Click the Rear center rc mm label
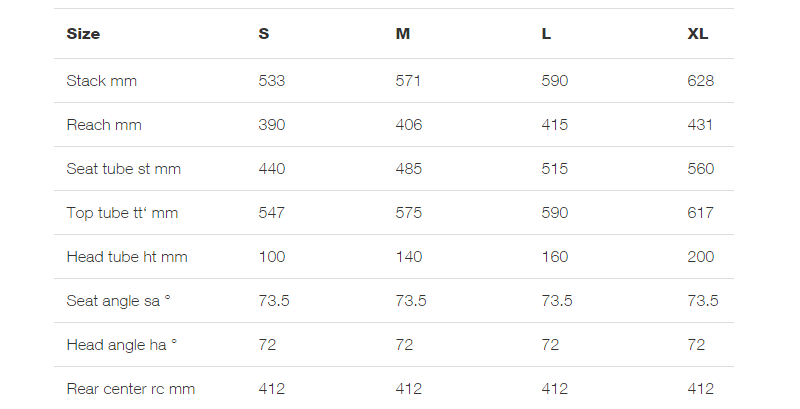The image size is (800, 409). [131, 389]
